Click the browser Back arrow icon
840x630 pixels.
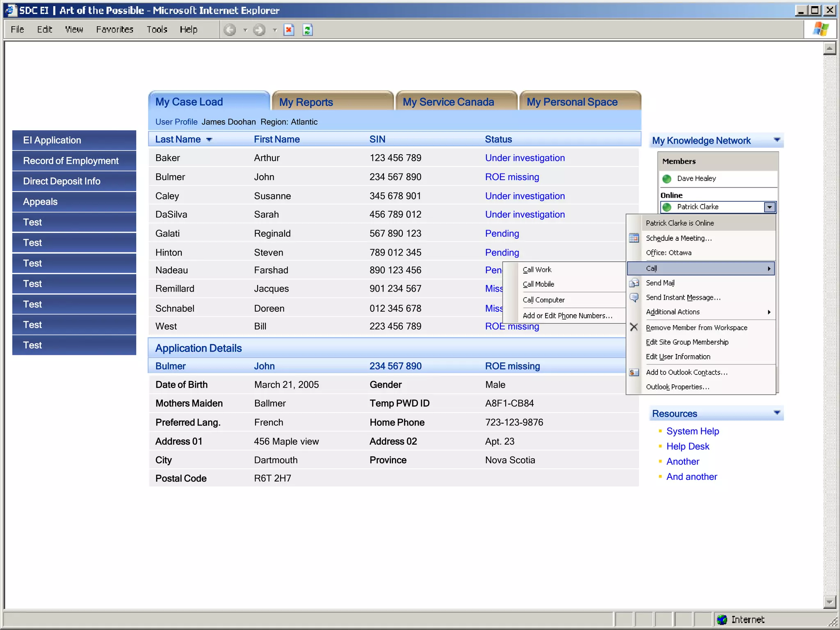230,30
